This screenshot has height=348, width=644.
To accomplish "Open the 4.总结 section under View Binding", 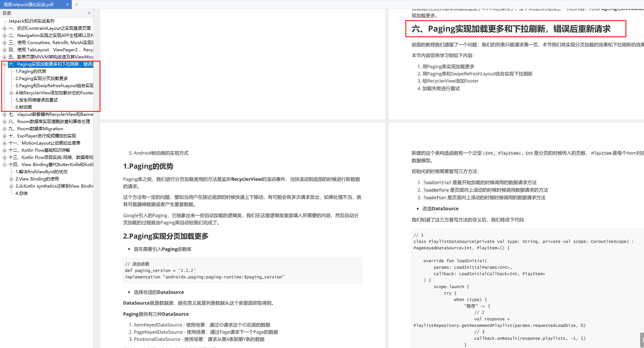I will coord(21,193).
